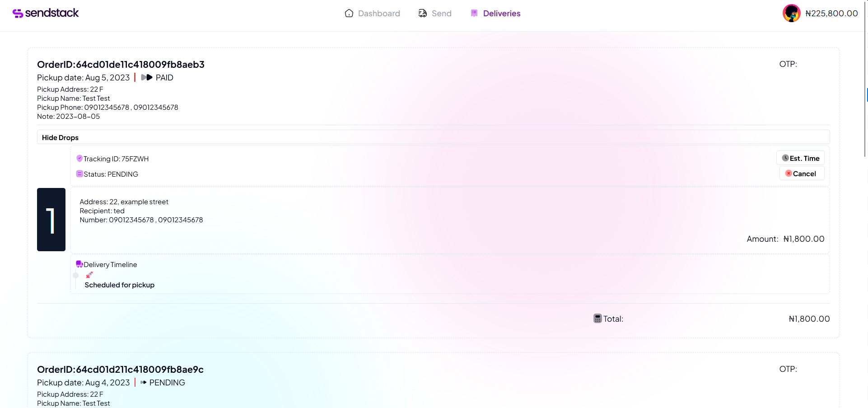Image resolution: width=868 pixels, height=408 pixels.
Task: Click the clock icon on Est. Time
Action: point(785,158)
